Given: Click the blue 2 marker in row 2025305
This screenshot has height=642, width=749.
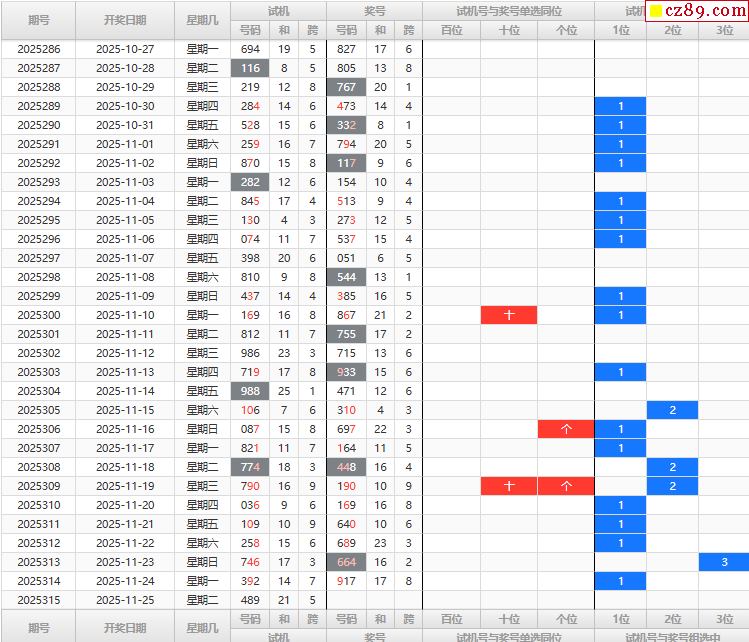Looking at the screenshot, I should tap(672, 410).
